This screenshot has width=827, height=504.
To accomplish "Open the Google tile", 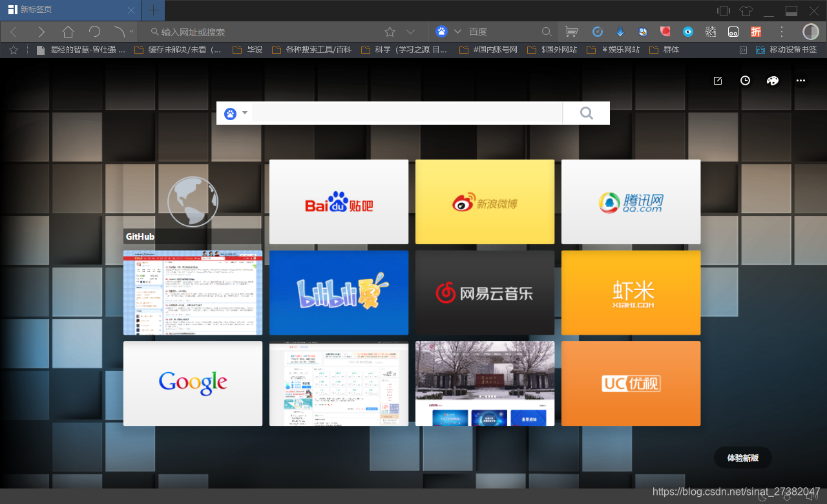I will 193,384.
